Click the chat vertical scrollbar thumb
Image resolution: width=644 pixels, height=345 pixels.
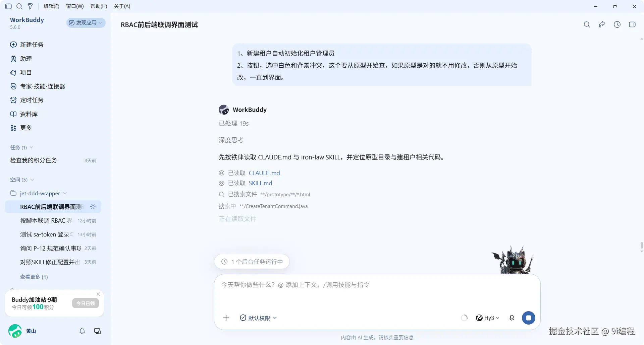pyautogui.click(x=642, y=246)
